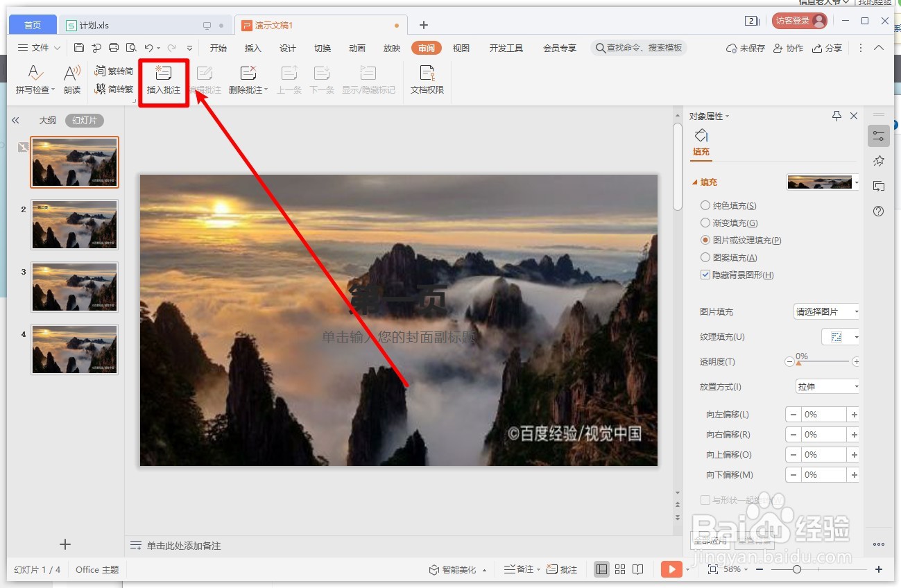Click the print icon in quick toolbar
901x588 pixels.
tap(114, 48)
